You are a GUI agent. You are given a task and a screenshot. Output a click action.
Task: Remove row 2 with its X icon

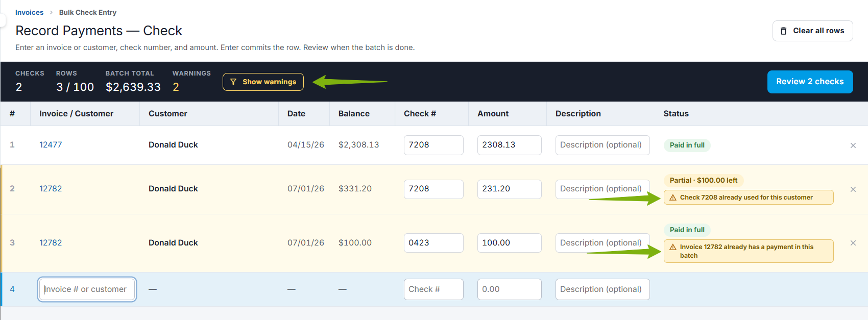[853, 189]
